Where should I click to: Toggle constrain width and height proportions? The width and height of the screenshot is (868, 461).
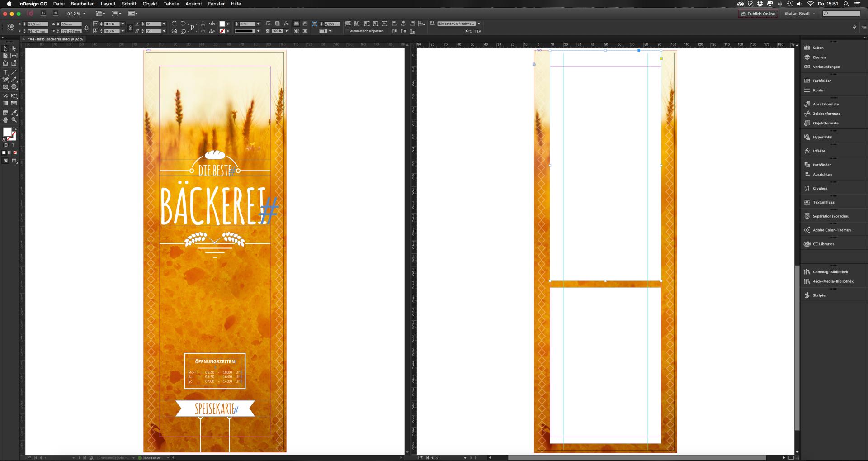pyautogui.click(x=86, y=28)
